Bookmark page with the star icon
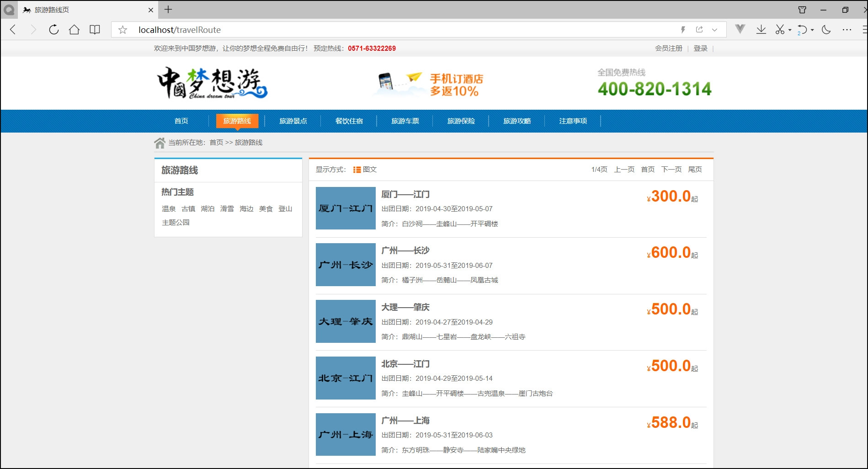 point(122,30)
